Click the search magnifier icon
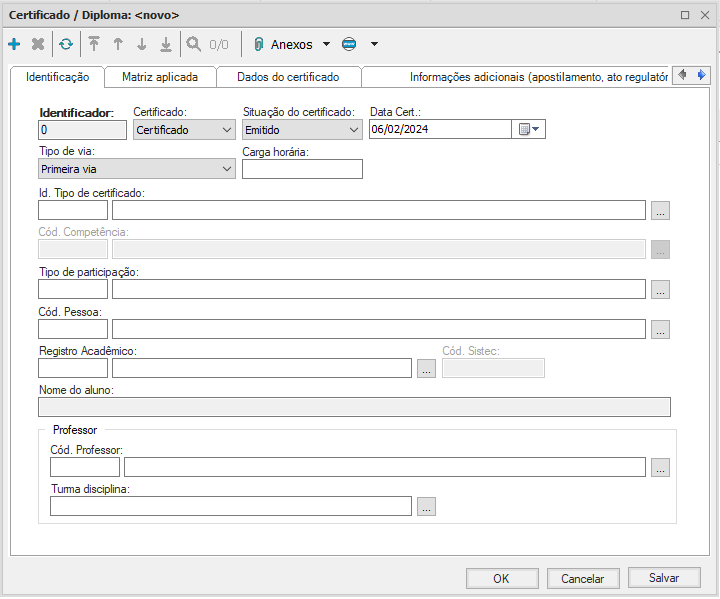720x599 pixels. click(x=193, y=44)
